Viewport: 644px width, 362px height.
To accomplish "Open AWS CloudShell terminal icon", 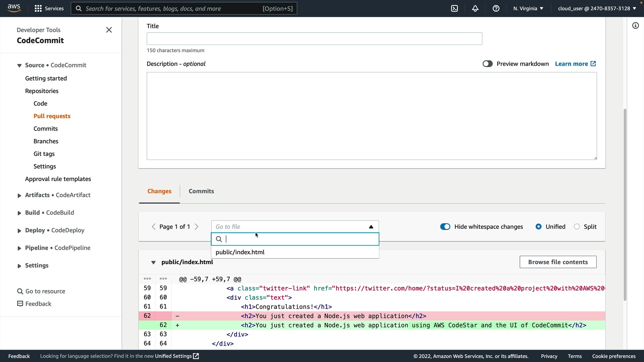I will [454, 8].
